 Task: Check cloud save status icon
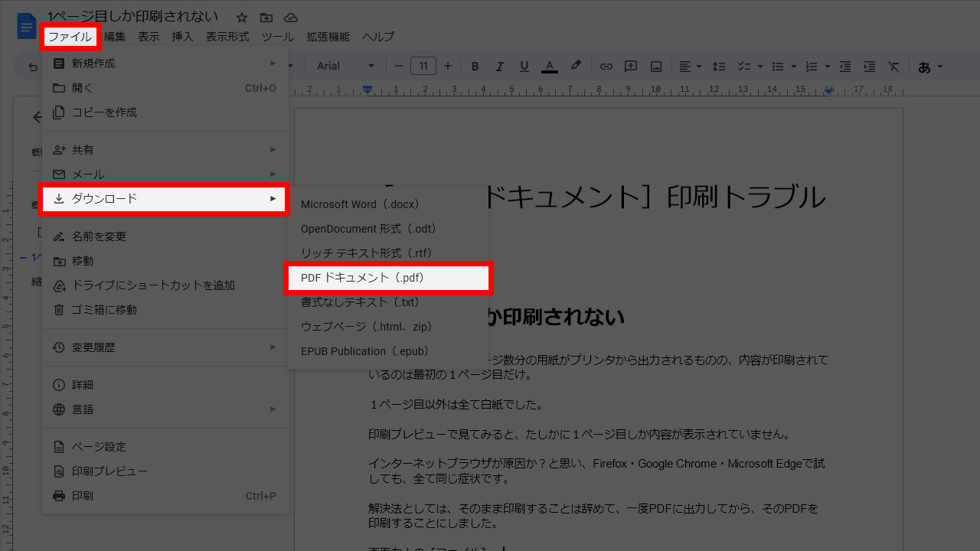click(x=290, y=17)
